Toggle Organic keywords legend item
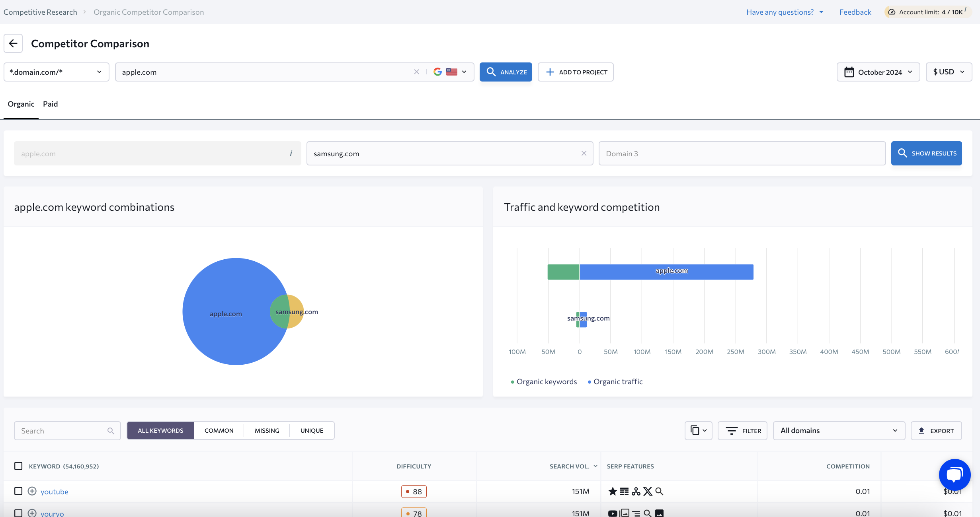 coord(544,381)
